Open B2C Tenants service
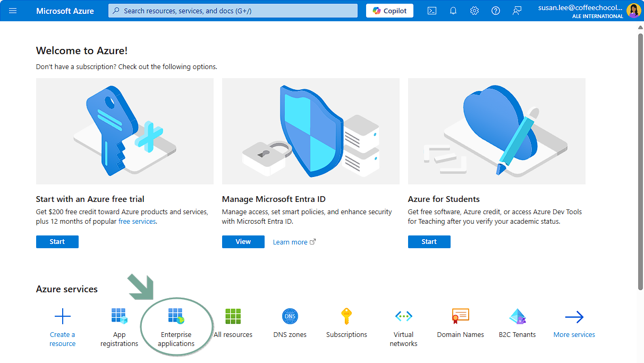The height and width of the screenshot is (363, 644). (517, 317)
